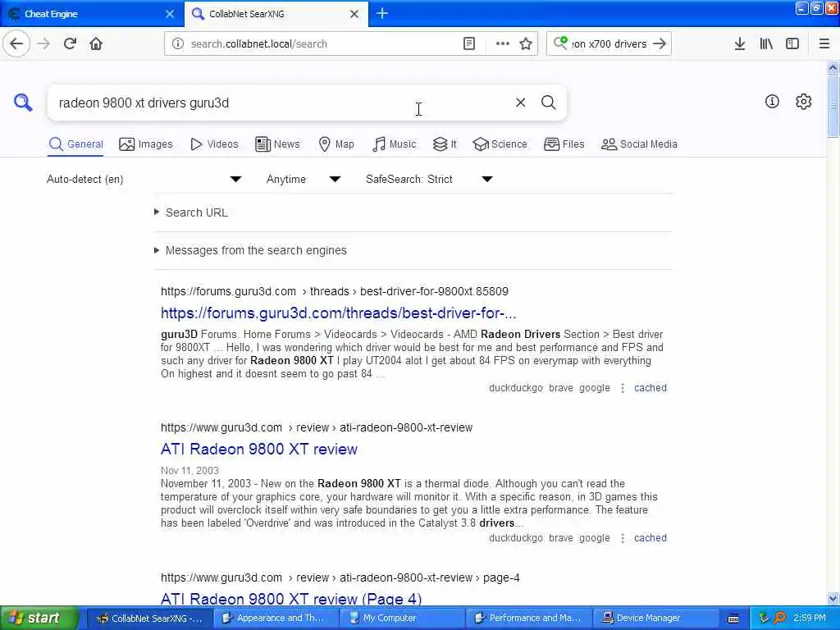Bookmark this page with star icon
The image size is (840, 630).
(526, 43)
